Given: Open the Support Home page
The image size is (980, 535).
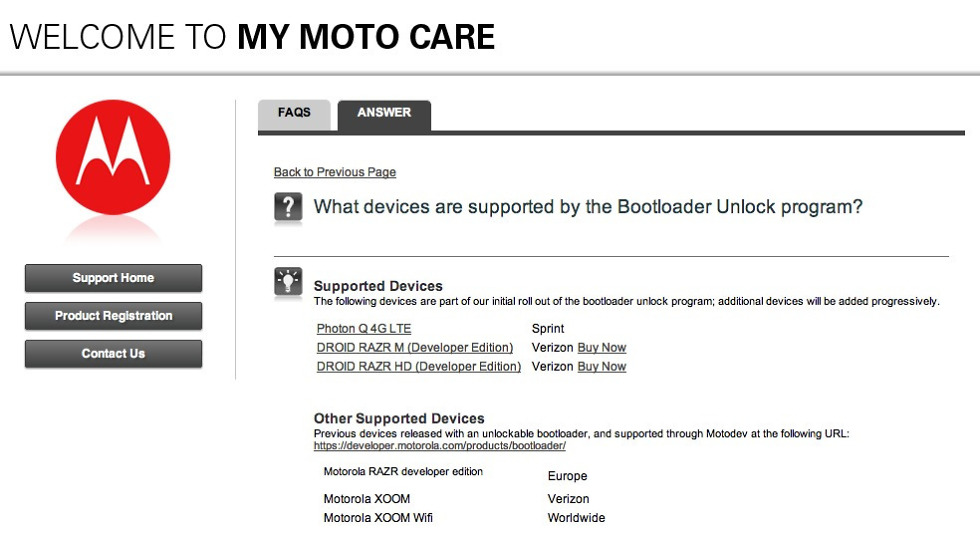Looking at the screenshot, I should (x=113, y=278).
